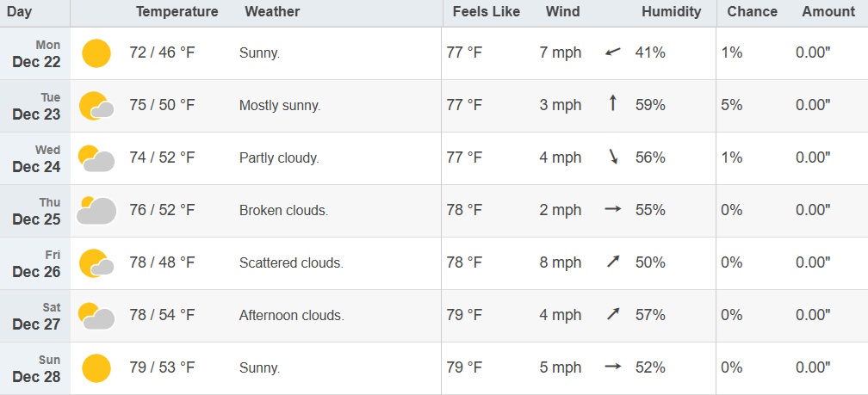Click the Chance column header
Screen dimensions: 868x395
(x=752, y=12)
